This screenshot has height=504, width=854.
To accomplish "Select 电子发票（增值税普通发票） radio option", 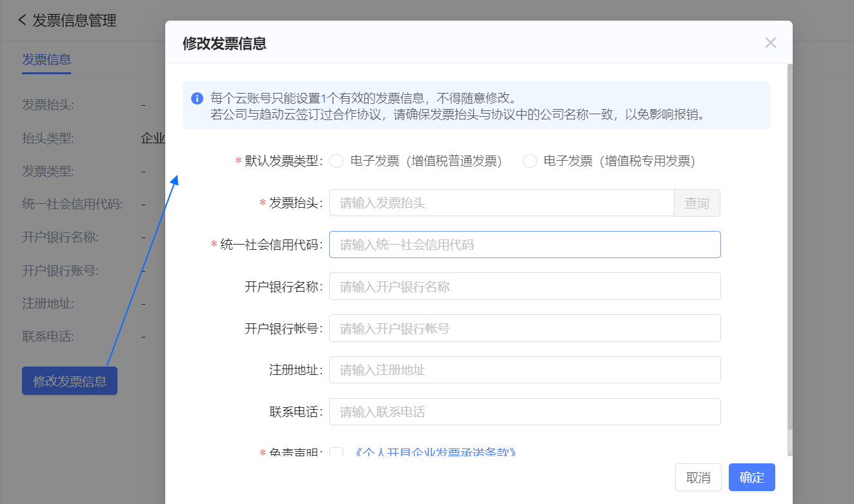I will pyautogui.click(x=336, y=161).
